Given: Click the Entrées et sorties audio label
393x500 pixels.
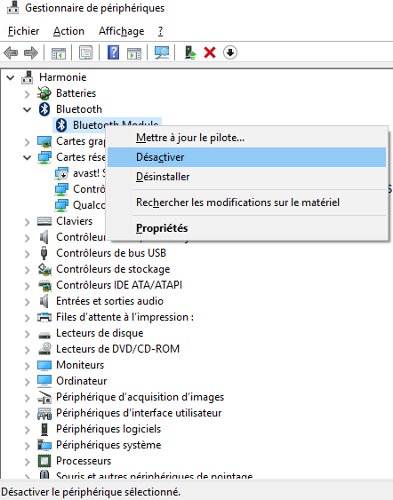Looking at the screenshot, I should click(x=110, y=301).
